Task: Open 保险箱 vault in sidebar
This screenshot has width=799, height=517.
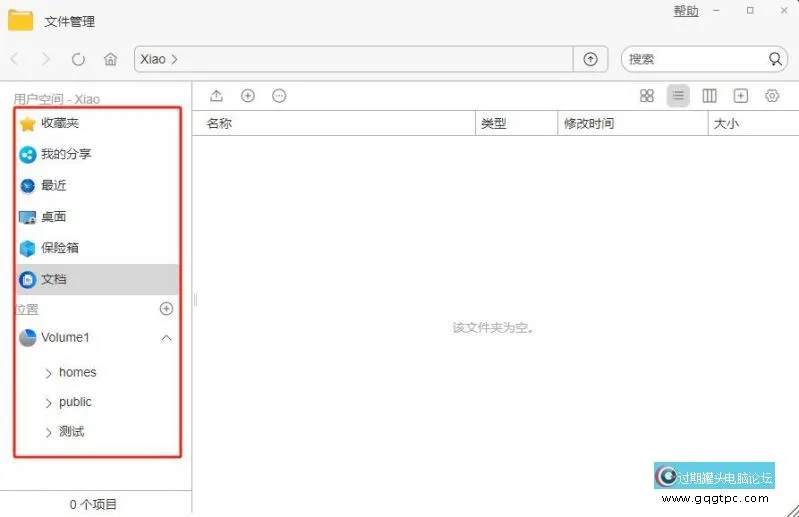Action: [97, 248]
